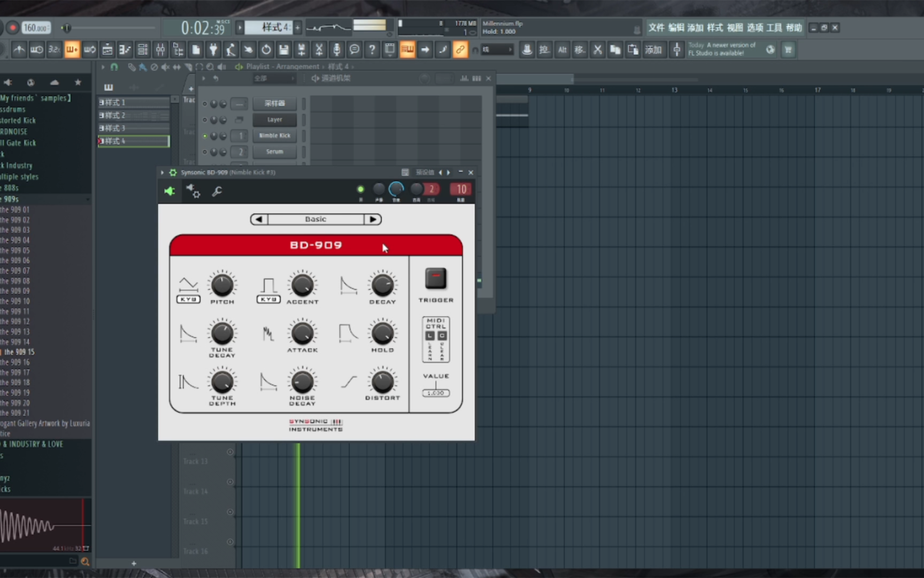Open the 文件 (File) menu
Image resolution: width=924 pixels, height=578 pixels.
coord(656,27)
